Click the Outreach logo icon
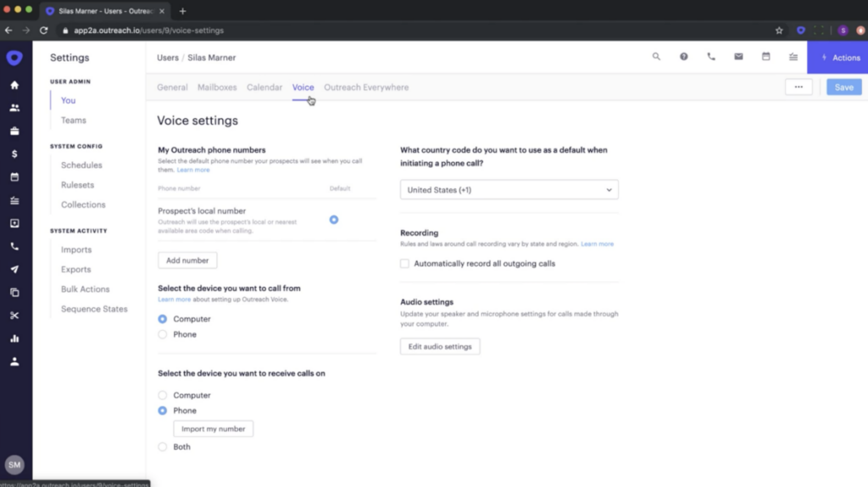868x487 pixels. pos(14,58)
